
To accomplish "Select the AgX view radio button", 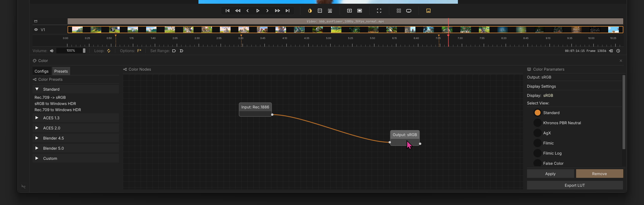I will coord(537,133).
